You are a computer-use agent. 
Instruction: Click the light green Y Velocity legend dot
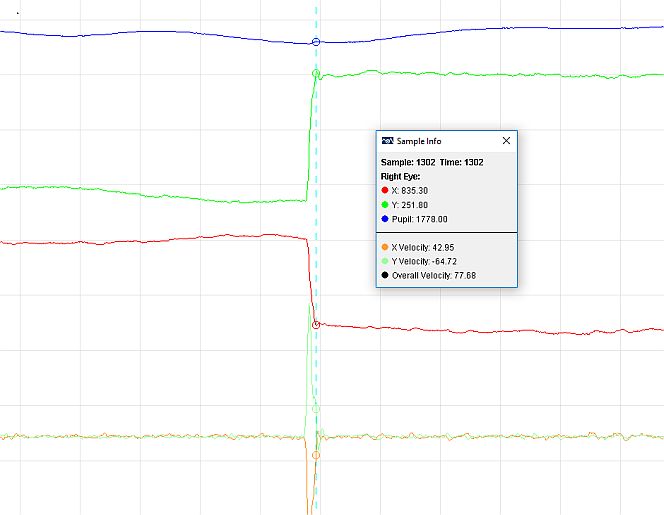[x=385, y=261]
